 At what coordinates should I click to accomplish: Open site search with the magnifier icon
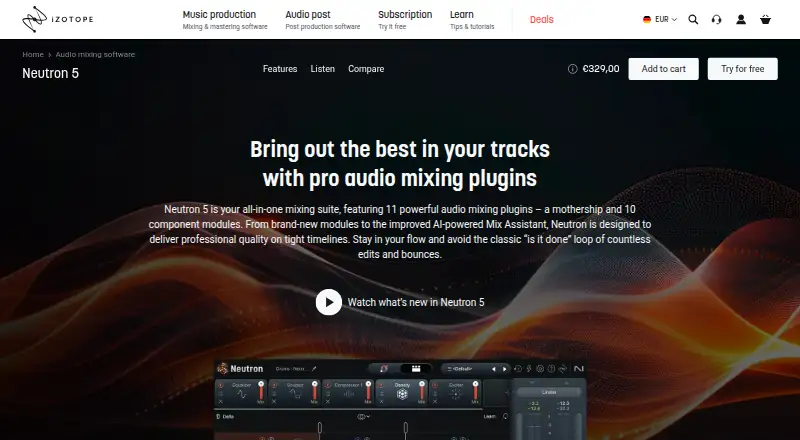[x=693, y=19]
